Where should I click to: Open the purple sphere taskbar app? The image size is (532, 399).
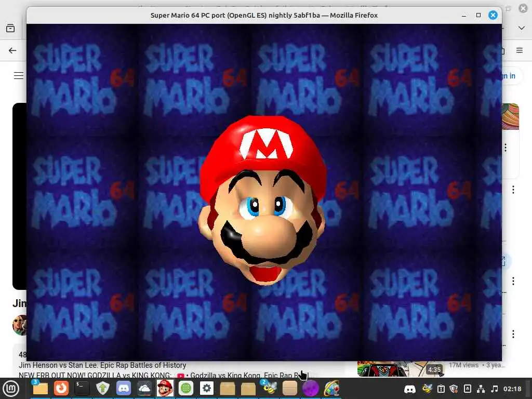(x=311, y=388)
